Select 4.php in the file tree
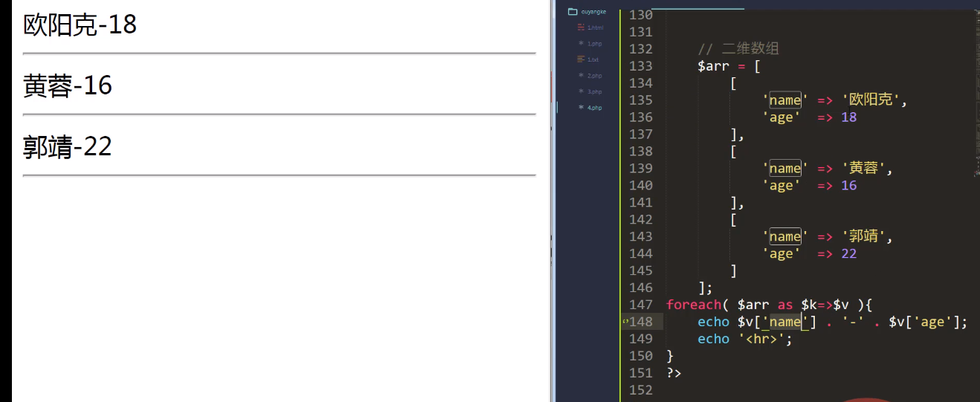This screenshot has height=402, width=980. pos(594,108)
